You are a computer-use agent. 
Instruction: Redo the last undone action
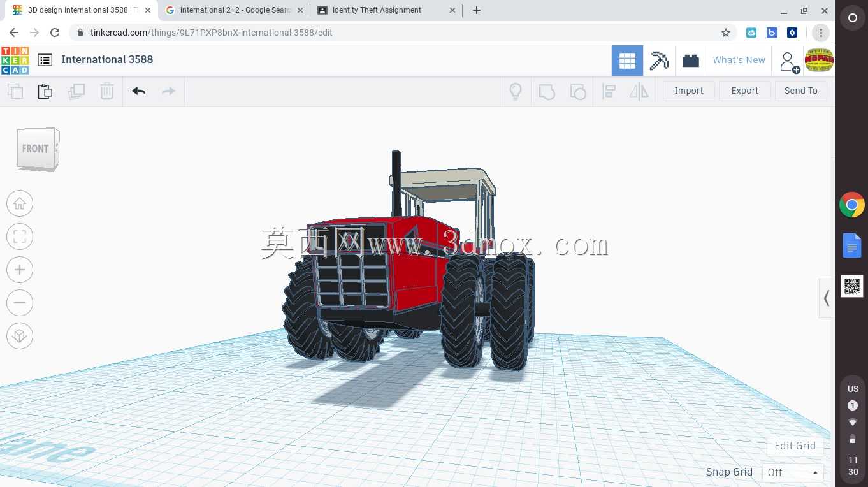point(168,91)
